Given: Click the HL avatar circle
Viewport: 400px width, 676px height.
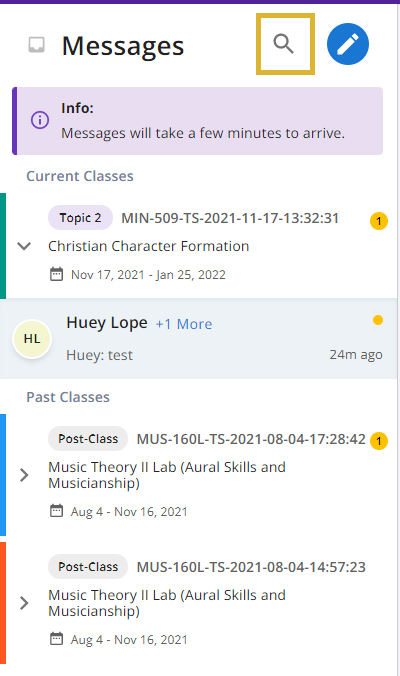Looking at the screenshot, I should pyautogui.click(x=32, y=339).
